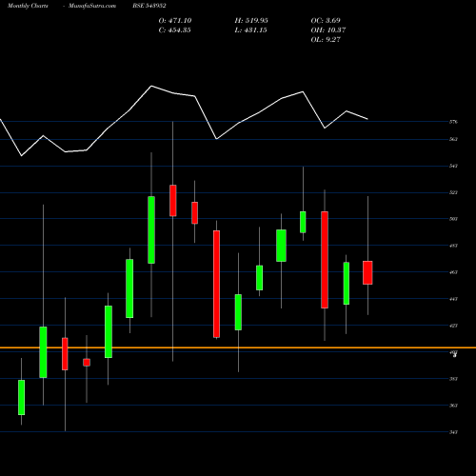This screenshot has height=476, width=476.
Task: Click the 463 price axis label
Action: point(453,272)
